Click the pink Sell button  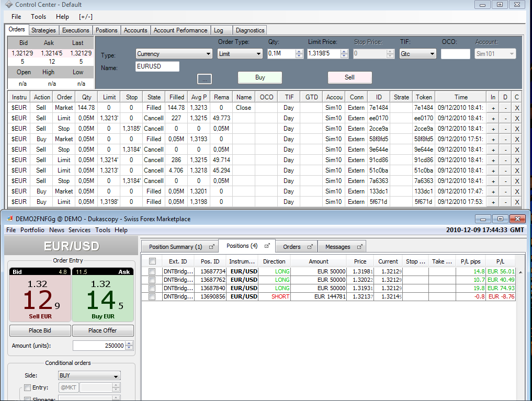(x=349, y=77)
